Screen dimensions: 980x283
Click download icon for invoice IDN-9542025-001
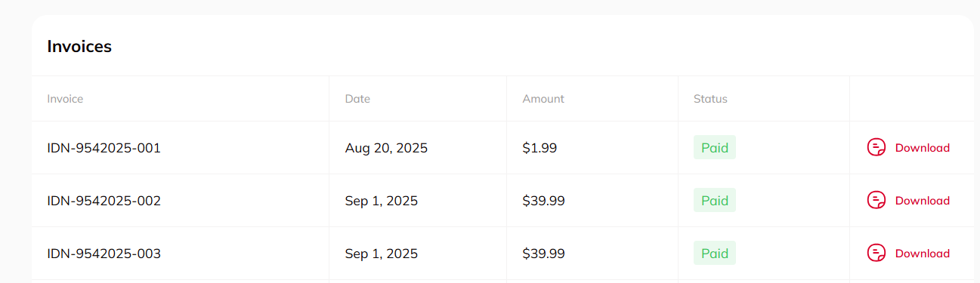click(x=876, y=148)
